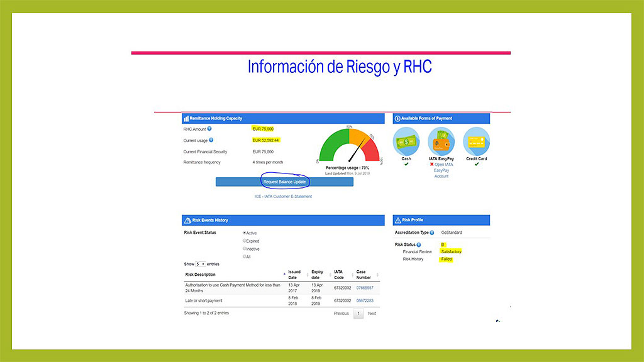Open the Risk Status info icon
644x362 pixels.
tap(419, 244)
